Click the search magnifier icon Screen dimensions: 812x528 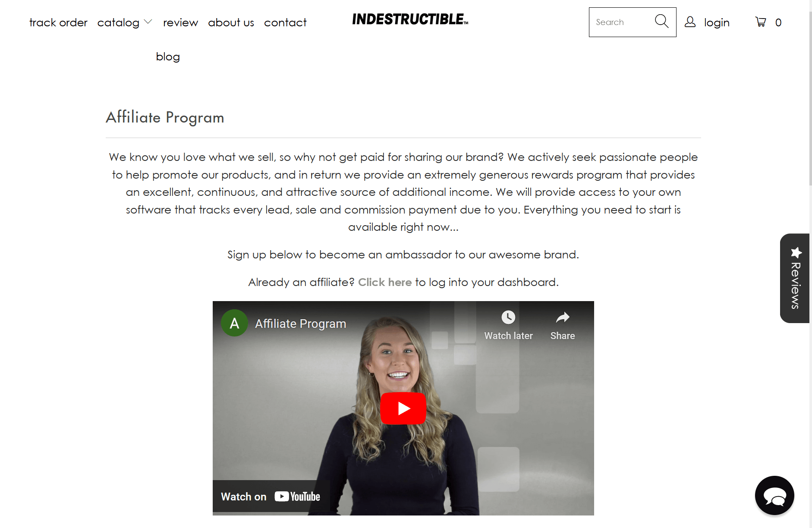661,21
